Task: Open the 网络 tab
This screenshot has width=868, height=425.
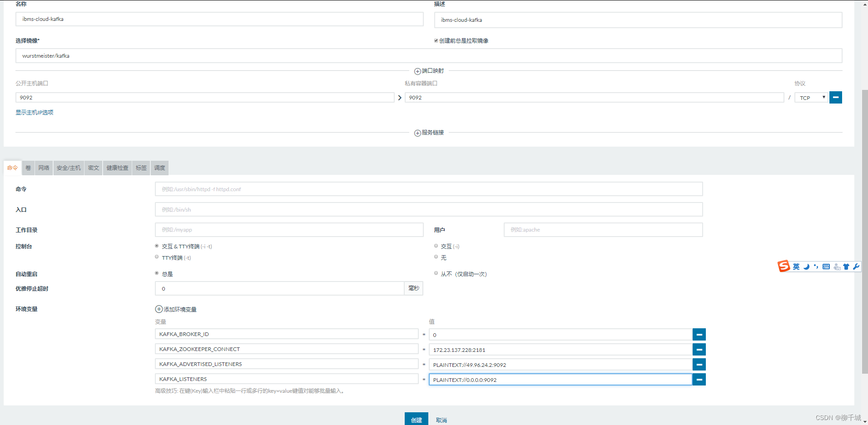Action: point(44,168)
